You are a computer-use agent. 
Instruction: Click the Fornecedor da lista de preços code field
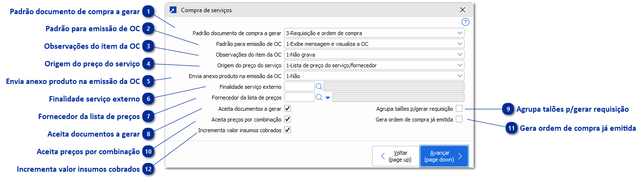(299, 97)
